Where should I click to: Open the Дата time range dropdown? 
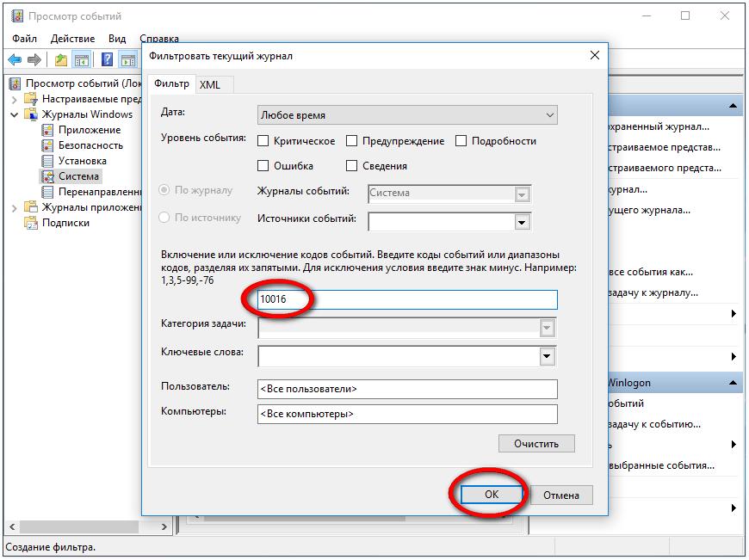[407, 114]
